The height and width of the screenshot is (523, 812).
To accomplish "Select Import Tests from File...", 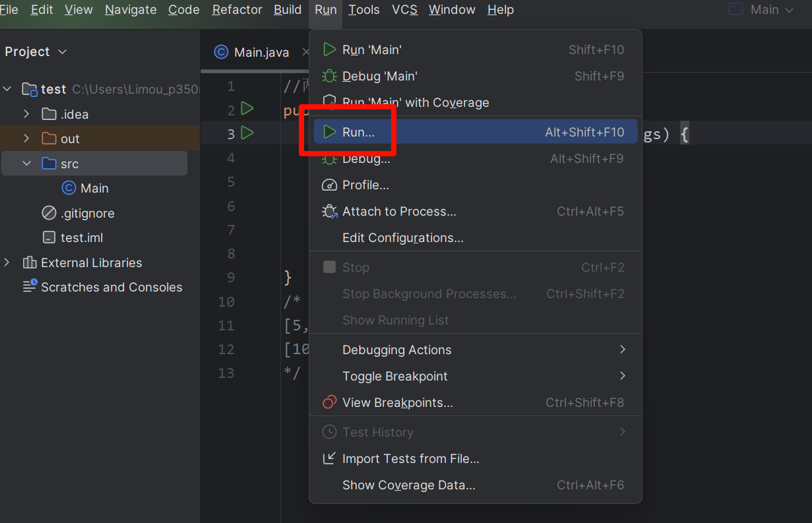I will (410, 459).
